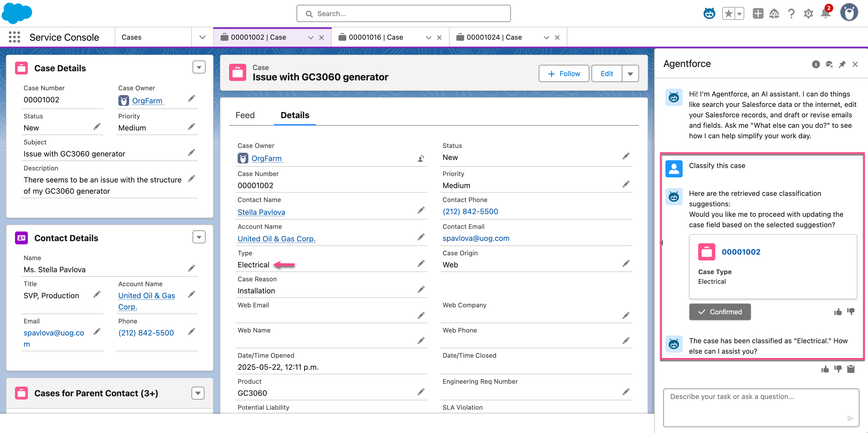868x433 pixels.
Task: Close the Agentforce panel
Action: [x=855, y=64]
